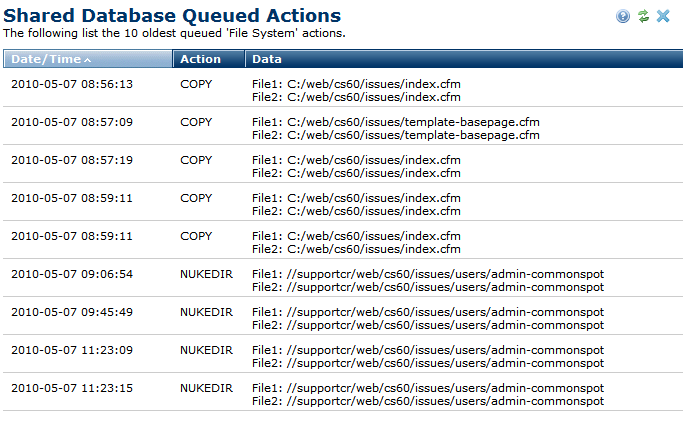Click the Shared Database Queued Actions title

[172, 16]
